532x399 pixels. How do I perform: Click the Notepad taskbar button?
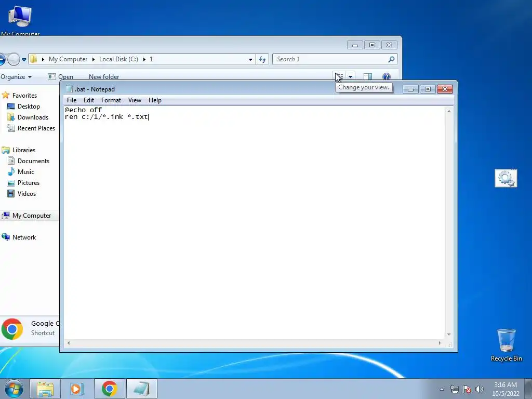pyautogui.click(x=141, y=389)
